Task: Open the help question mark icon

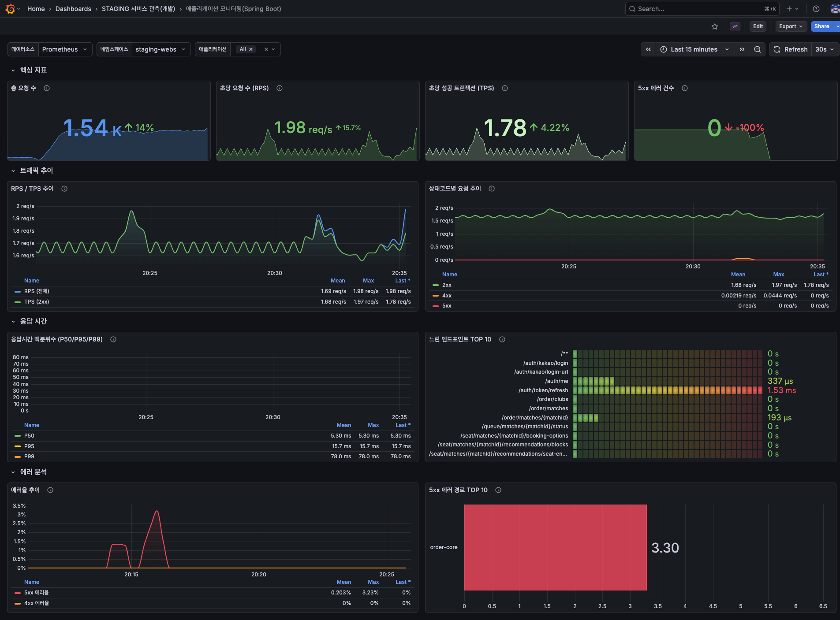Action: tap(815, 8)
